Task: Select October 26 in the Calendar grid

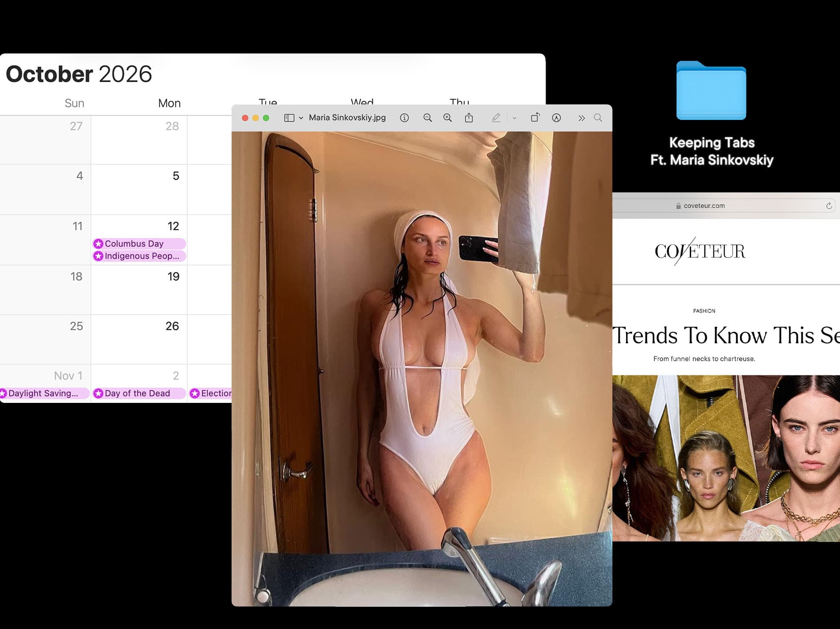Action: [x=139, y=340]
